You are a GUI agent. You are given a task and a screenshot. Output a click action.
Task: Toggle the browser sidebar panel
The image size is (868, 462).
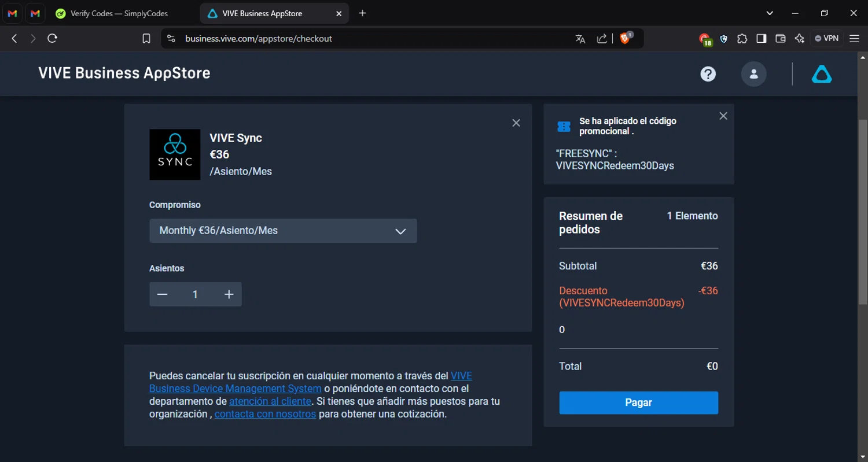coord(762,39)
